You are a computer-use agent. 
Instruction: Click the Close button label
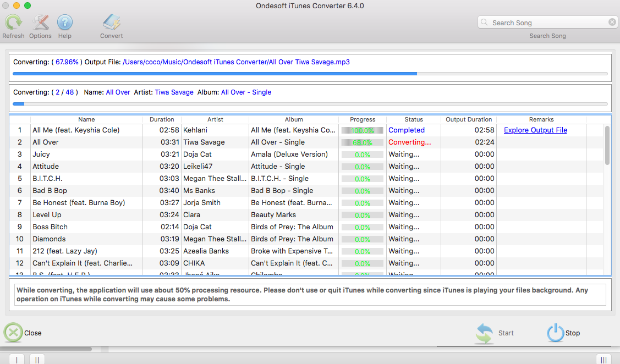[33, 333]
